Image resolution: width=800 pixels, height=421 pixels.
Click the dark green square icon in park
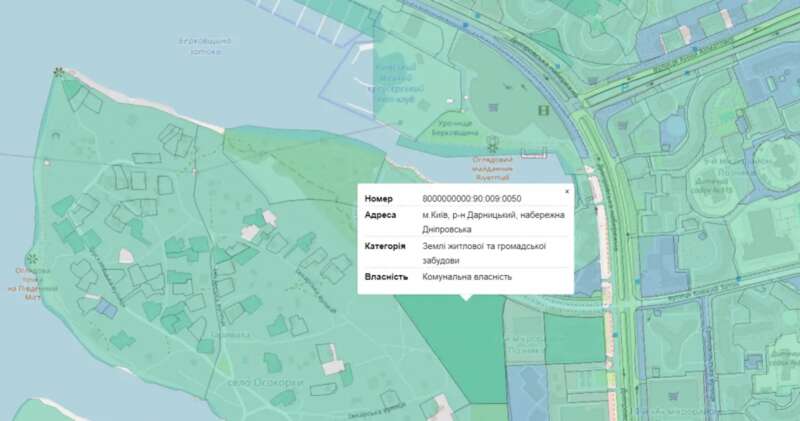(x=544, y=109)
